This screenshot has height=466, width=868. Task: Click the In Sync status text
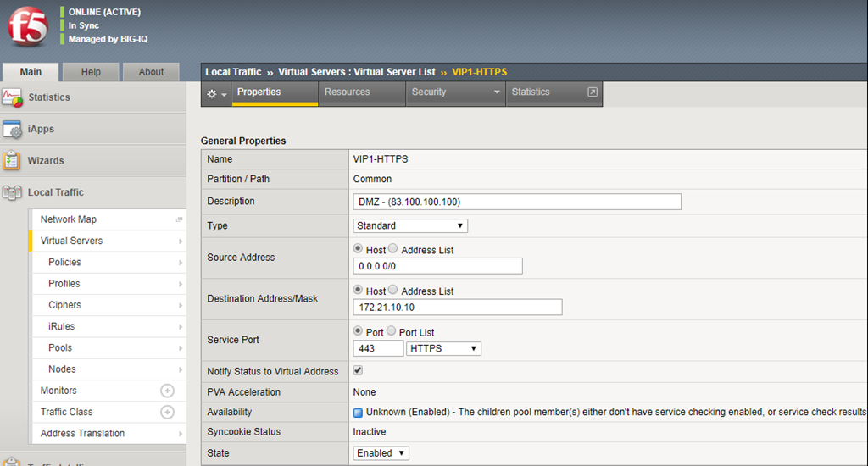tap(84, 25)
